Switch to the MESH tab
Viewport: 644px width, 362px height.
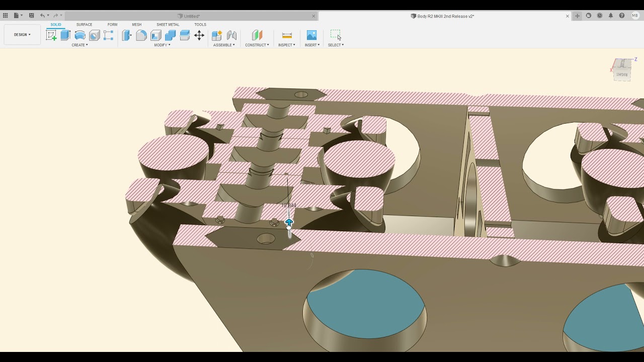(x=137, y=25)
